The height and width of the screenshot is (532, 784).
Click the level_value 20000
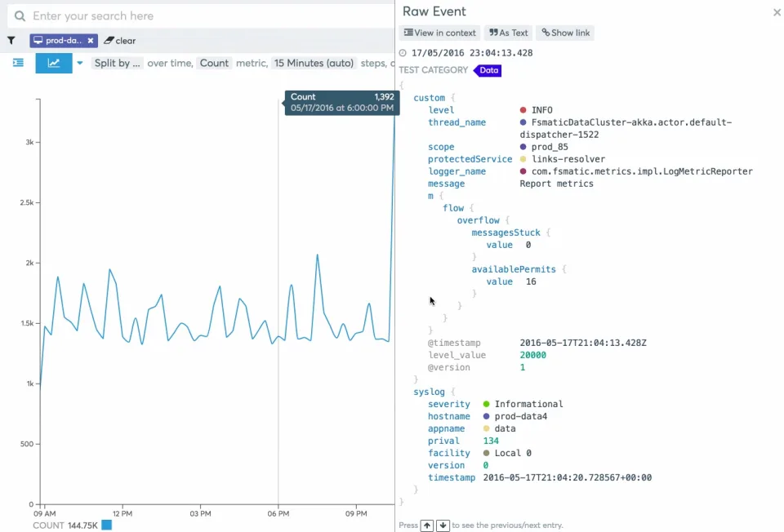(533, 355)
